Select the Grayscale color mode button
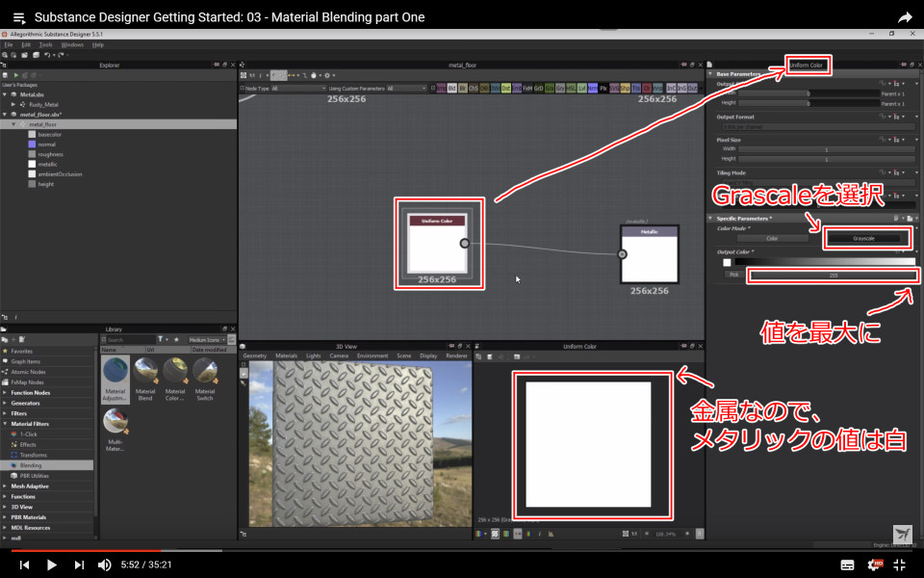The height and width of the screenshot is (578, 924). pos(863,238)
